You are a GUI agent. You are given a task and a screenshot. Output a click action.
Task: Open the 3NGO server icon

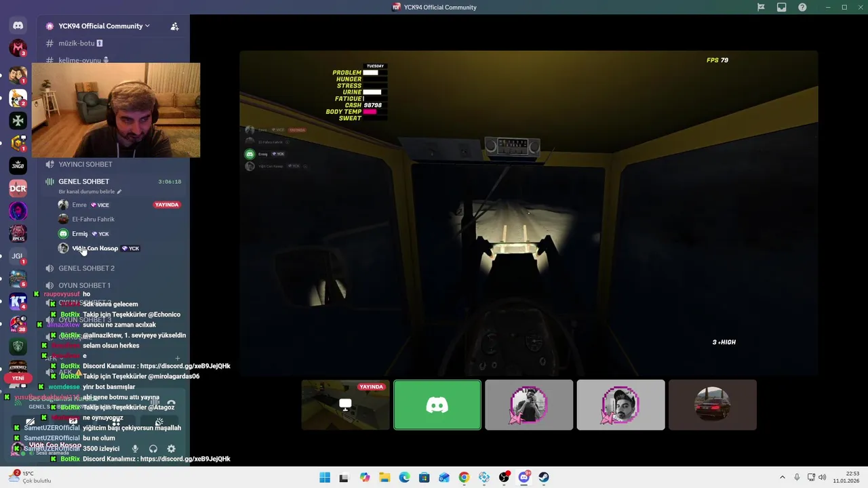[18, 165]
